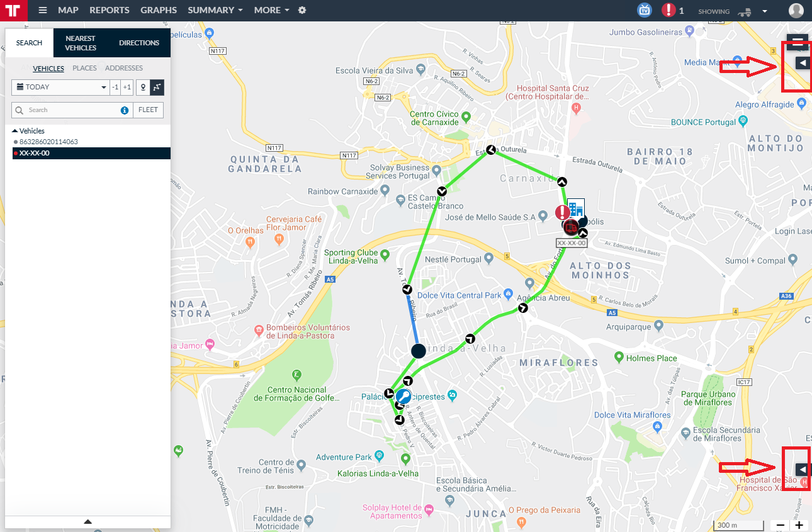Click the blue info icon in search box
The image size is (812, 532).
tap(125, 110)
